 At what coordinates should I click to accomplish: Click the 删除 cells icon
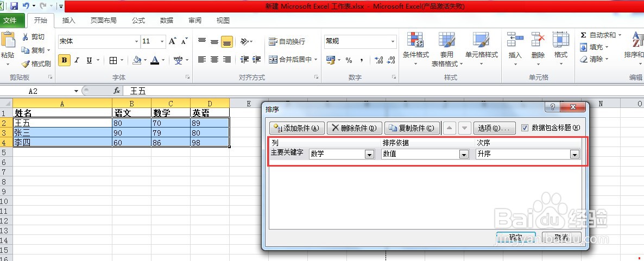coord(538,40)
